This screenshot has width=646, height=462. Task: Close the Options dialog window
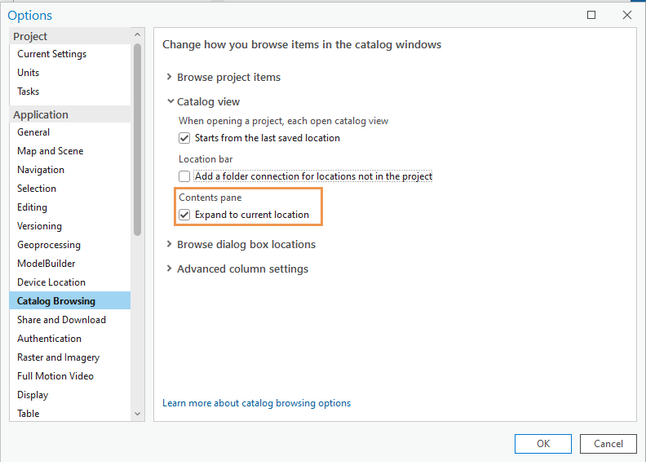click(x=627, y=15)
